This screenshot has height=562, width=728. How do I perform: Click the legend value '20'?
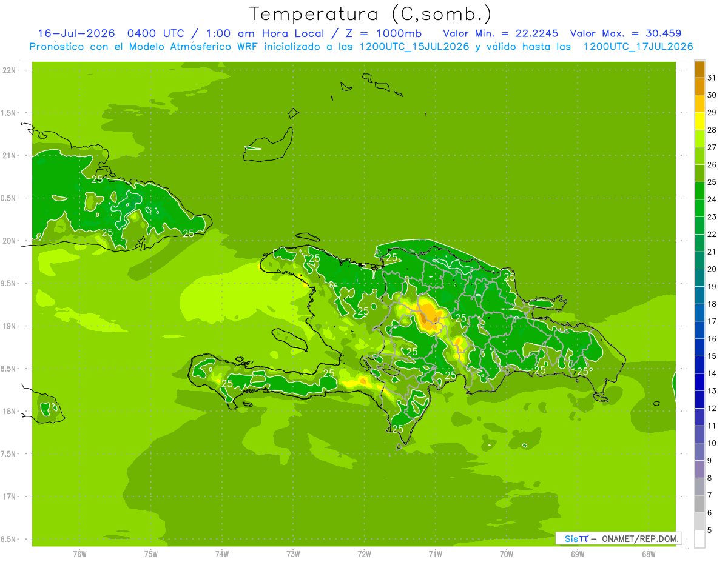[712, 269]
